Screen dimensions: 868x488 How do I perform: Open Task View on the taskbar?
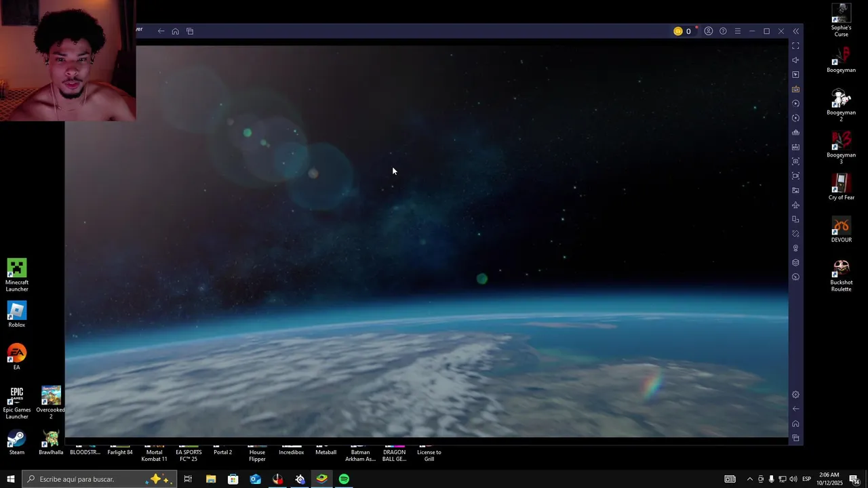tap(188, 479)
